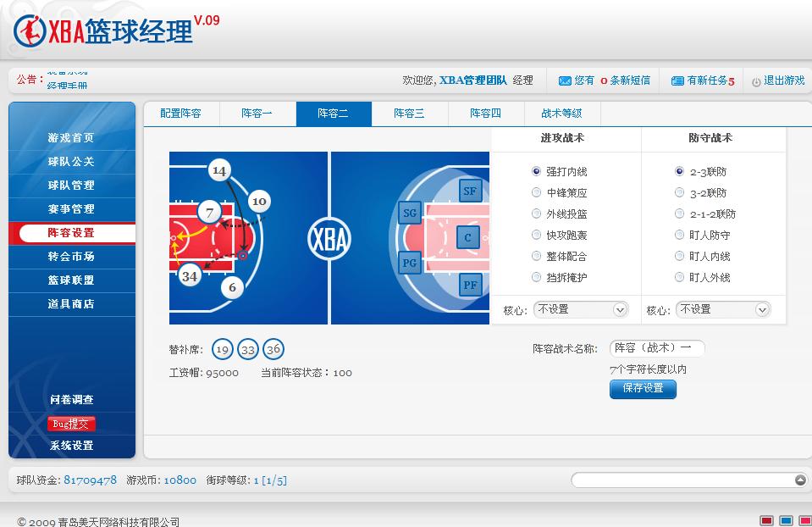Open the defensive 核心 dropdown
Screen dimensions: 812x527
tap(761, 310)
